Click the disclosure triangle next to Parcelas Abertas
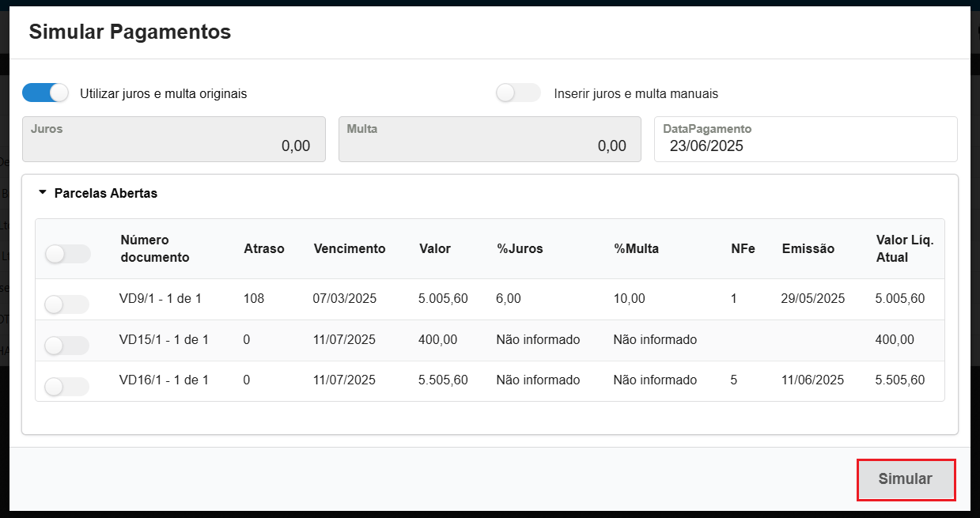Viewport: 980px width, 518px height. click(42, 193)
